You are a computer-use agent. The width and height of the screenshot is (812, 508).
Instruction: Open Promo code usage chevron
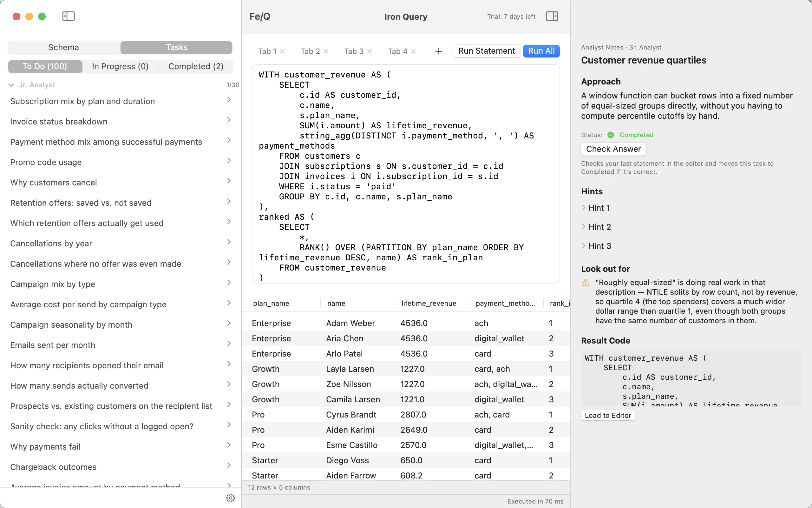[x=229, y=161]
